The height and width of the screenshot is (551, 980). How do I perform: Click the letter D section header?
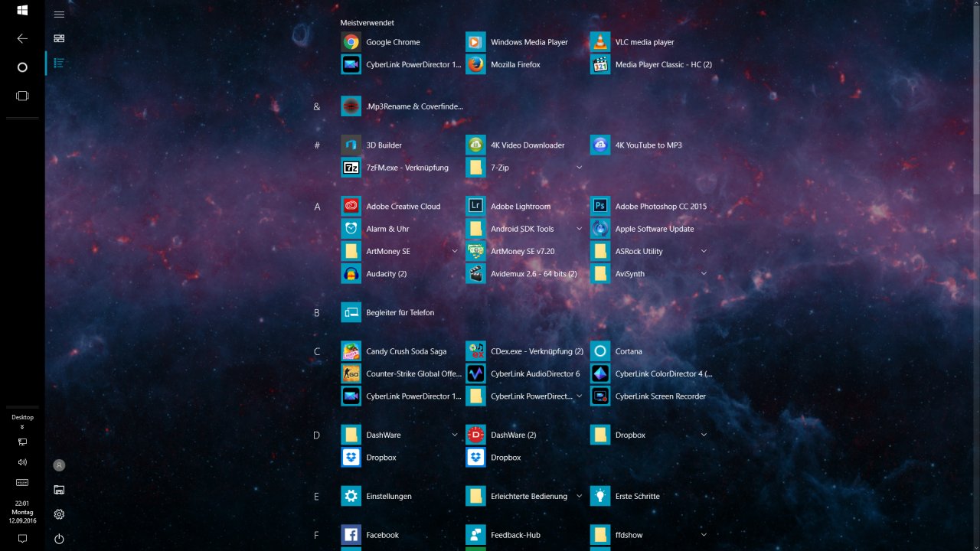(317, 435)
